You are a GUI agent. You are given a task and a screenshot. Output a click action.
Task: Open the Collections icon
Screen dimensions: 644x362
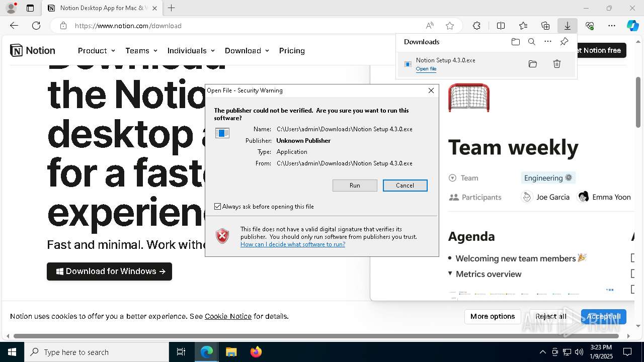[545, 26]
